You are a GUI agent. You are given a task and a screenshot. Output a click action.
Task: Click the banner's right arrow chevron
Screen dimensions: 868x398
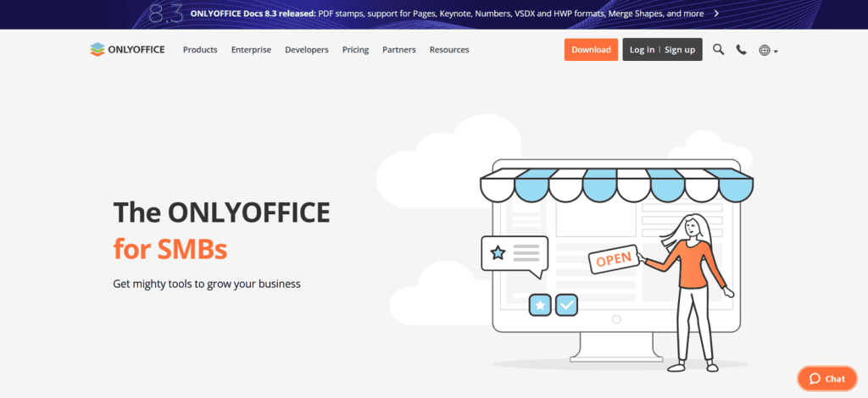716,14
